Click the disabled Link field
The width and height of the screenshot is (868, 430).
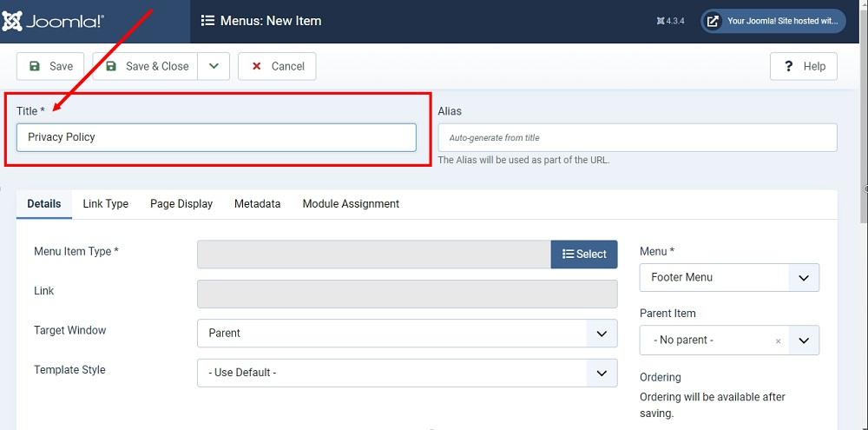click(x=407, y=294)
